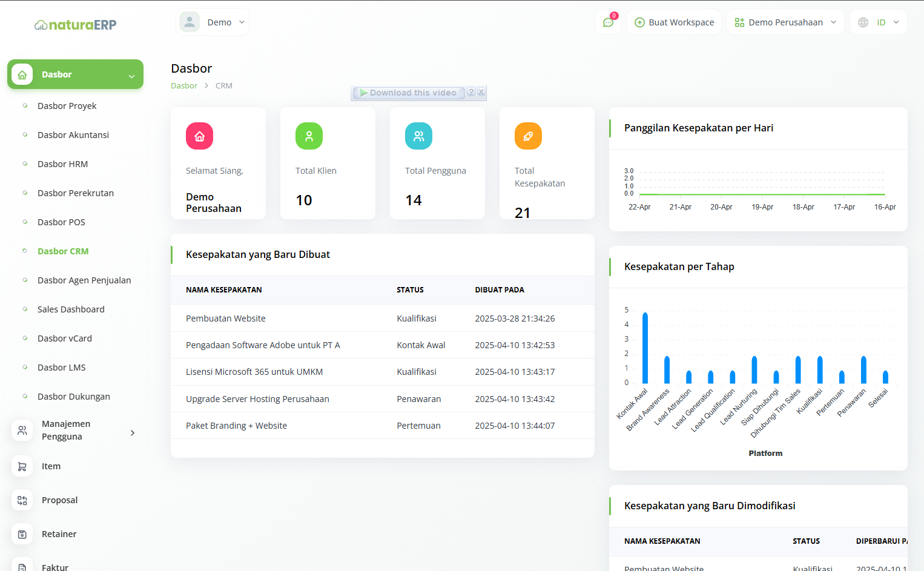Click the Buat Workspace button
The width and height of the screenshot is (924, 571).
[x=674, y=22]
